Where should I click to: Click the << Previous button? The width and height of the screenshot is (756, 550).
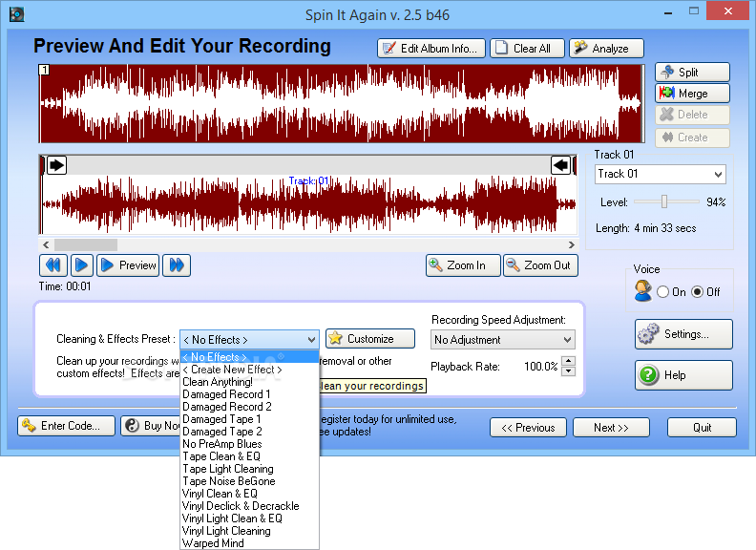tap(528, 428)
